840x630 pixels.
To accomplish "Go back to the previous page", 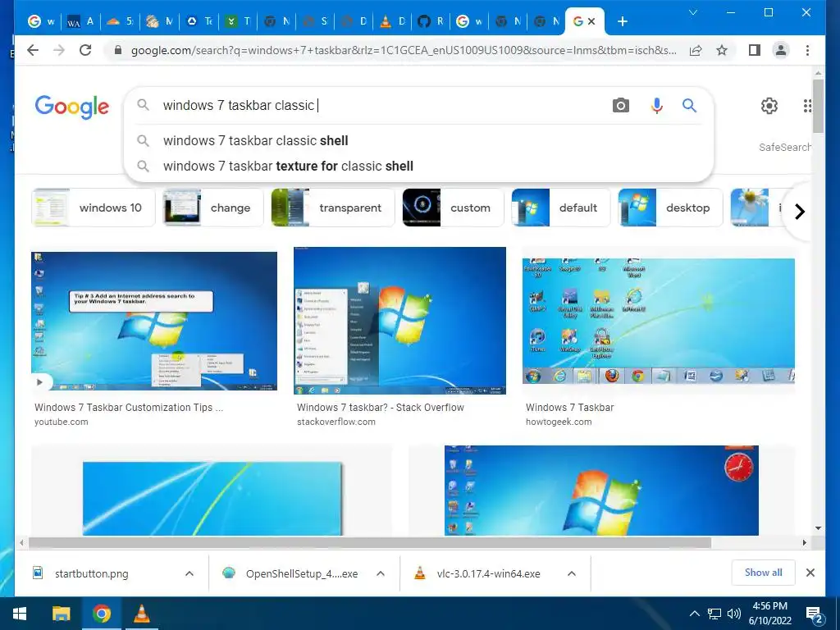I will (x=33, y=50).
